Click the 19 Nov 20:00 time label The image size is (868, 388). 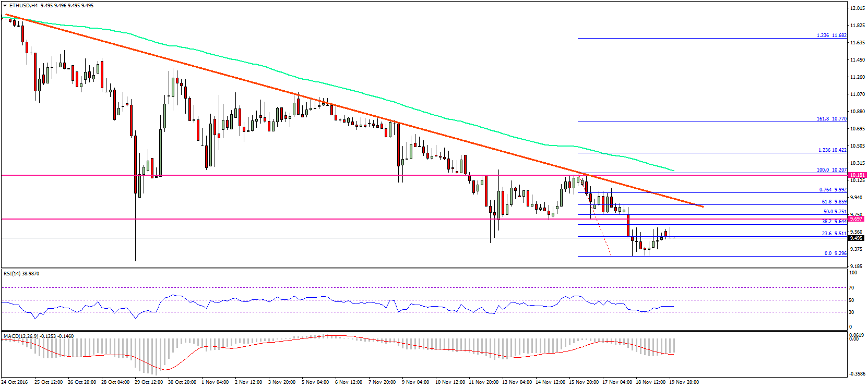point(684,382)
